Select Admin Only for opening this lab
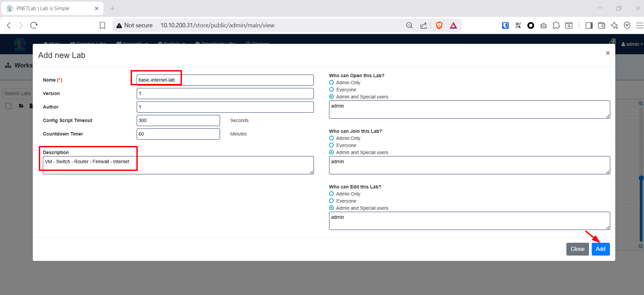The height and width of the screenshot is (295, 644). tap(331, 82)
